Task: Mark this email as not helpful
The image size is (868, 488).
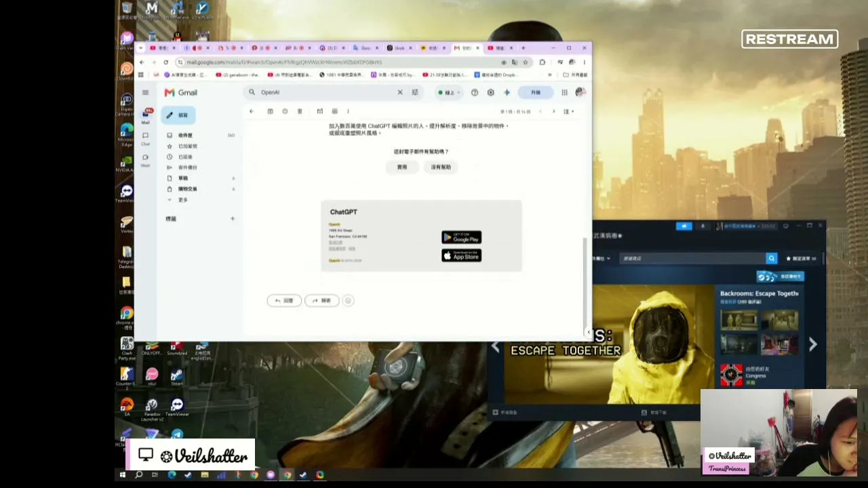Action: 441,167
